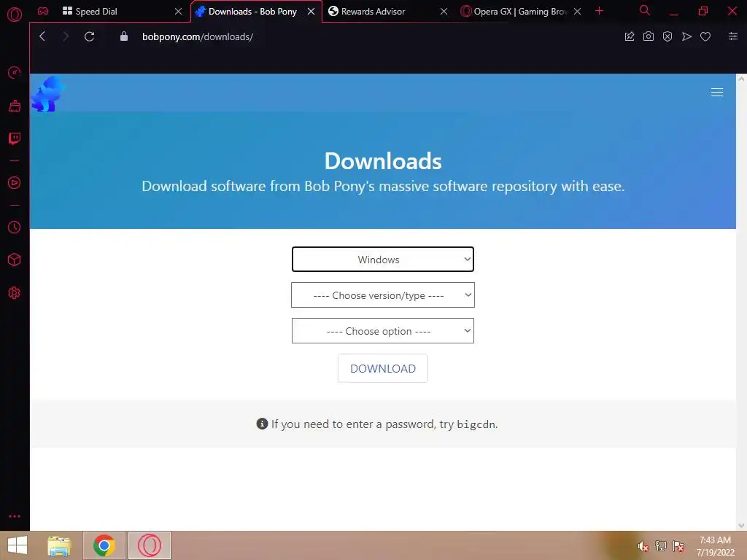This screenshot has height=560, width=747.
Task: Open the Choose version/type dropdown
Action: [383, 295]
